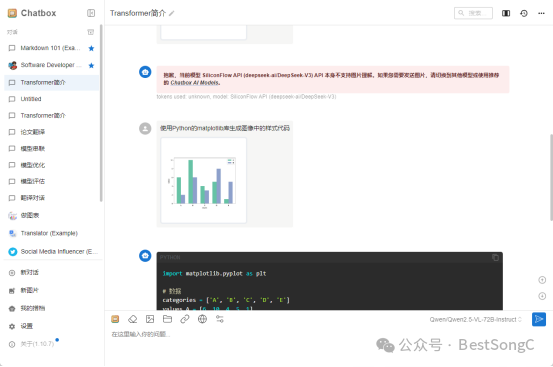
Task: Open 我的搭档 partners page
Action: pyautogui.click(x=51, y=308)
